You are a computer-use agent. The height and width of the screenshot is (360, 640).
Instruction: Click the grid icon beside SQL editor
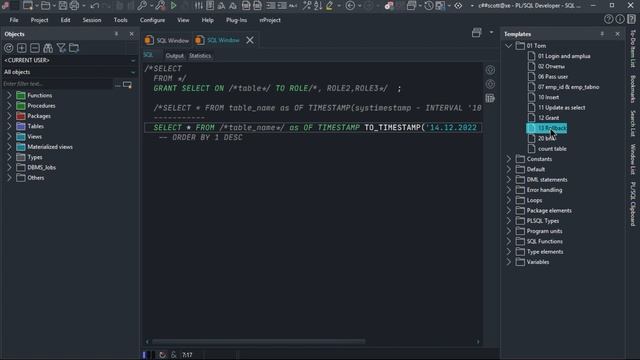[x=490, y=98]
